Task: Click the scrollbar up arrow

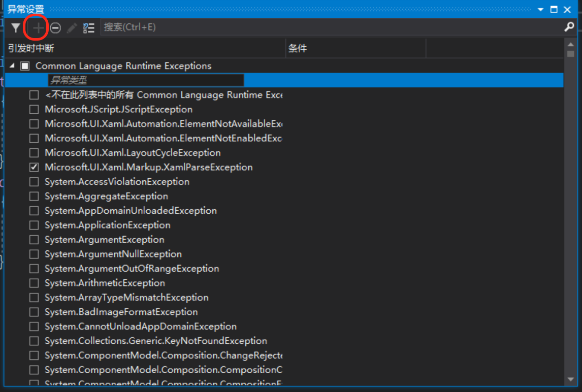Action: [x=570, y=45]
